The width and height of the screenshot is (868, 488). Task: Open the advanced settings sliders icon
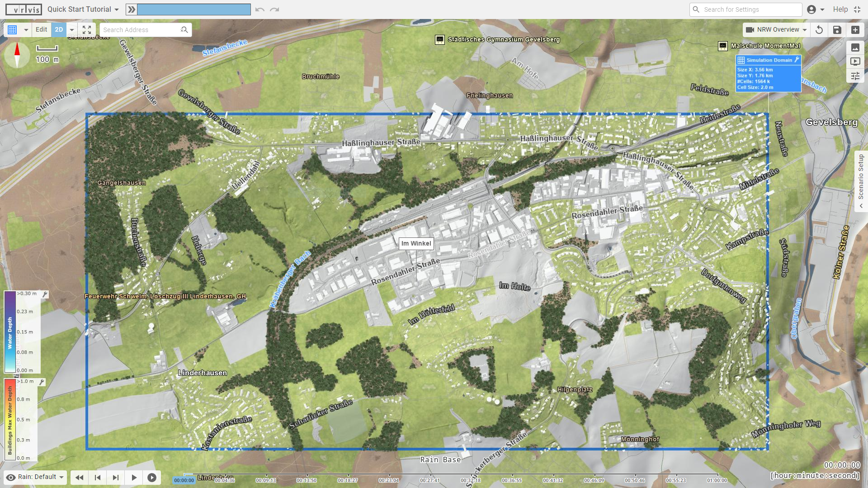coord(855,76)
